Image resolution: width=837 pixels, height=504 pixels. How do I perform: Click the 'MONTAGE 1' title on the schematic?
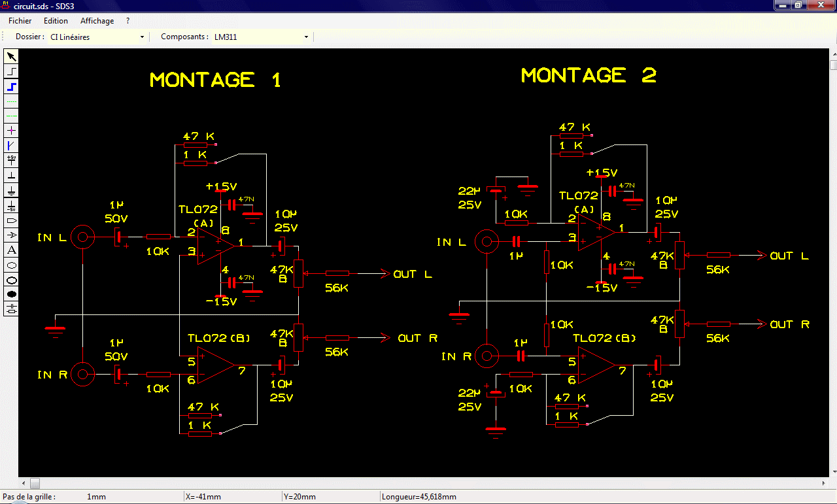pyautogui.click(x=216, y=80)
